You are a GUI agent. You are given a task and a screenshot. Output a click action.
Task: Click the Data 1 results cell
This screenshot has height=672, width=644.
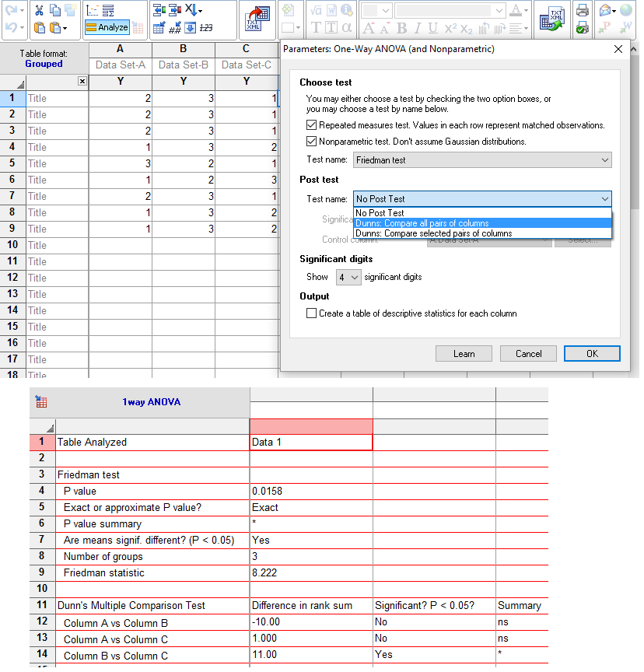311,443
